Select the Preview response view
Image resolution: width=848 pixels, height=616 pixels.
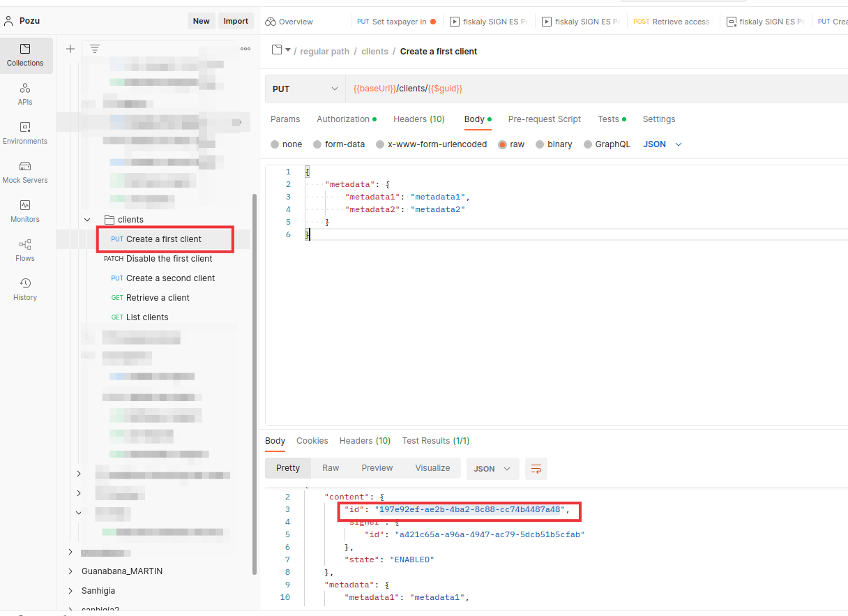click(377, 468)
